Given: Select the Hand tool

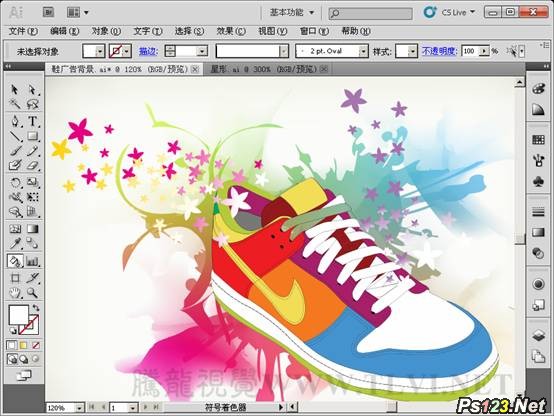Looking at the screenshot, I should [x=15, y=293].
